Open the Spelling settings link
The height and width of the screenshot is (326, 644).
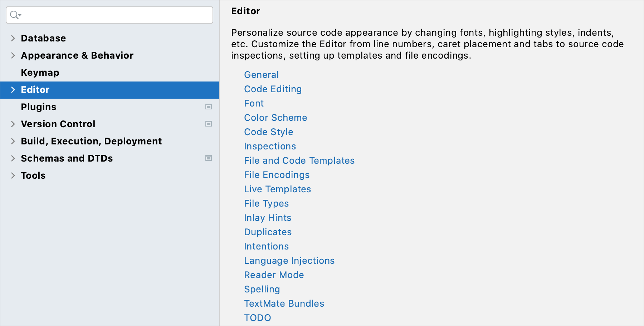pos(262,289)
